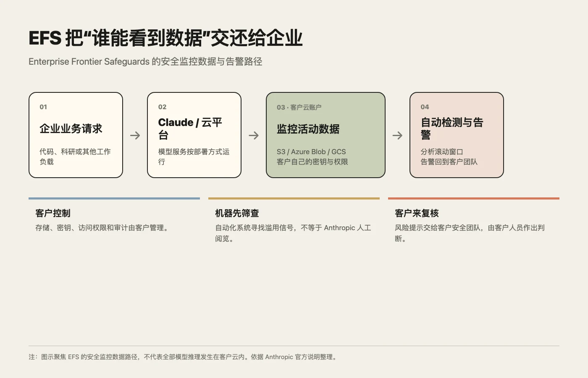This screenshot has width=588, height=378.
Task: Click the heading '监控活动数据'
Action: pos(308,129)
